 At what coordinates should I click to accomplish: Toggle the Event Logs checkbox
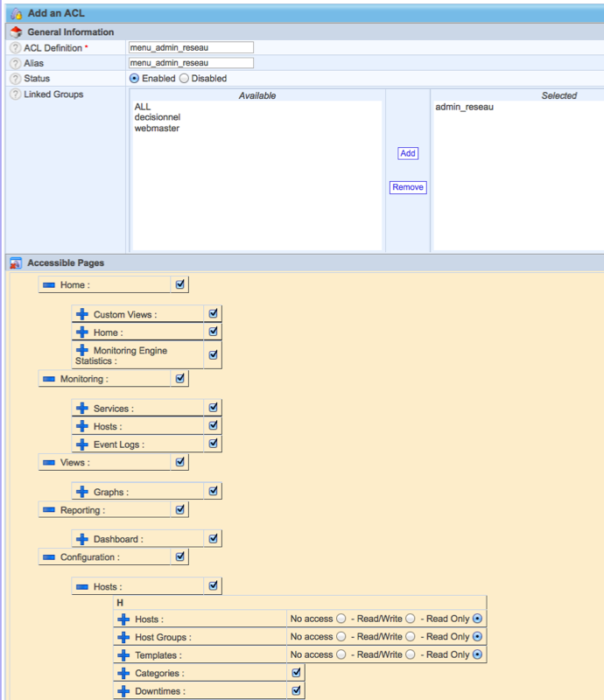pos(214,444)
